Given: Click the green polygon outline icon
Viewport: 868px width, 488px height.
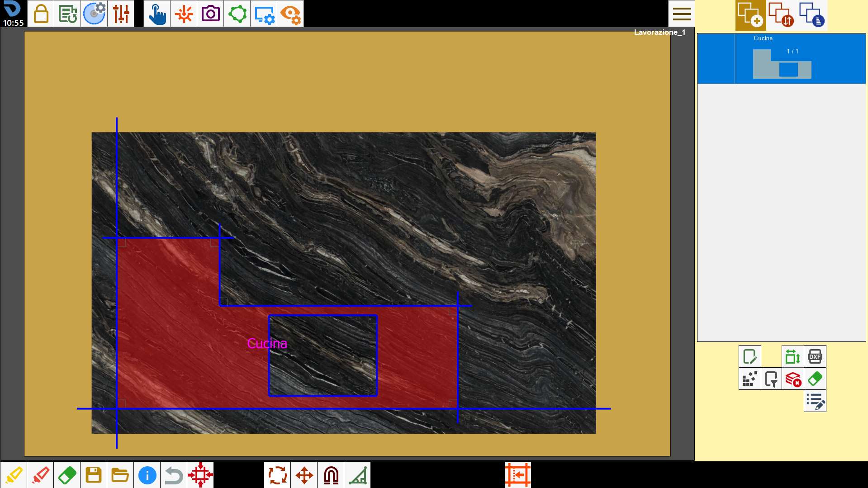Looking at the screenshot, I should click(237, 14).
